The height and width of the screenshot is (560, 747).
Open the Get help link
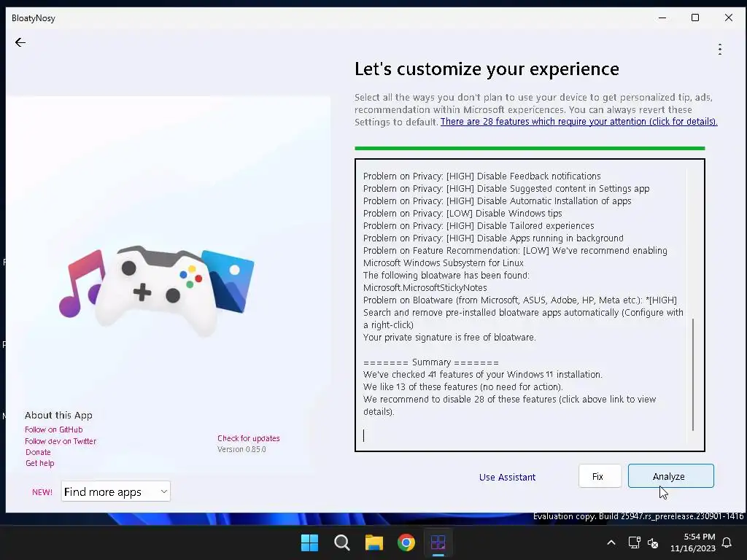40,463
